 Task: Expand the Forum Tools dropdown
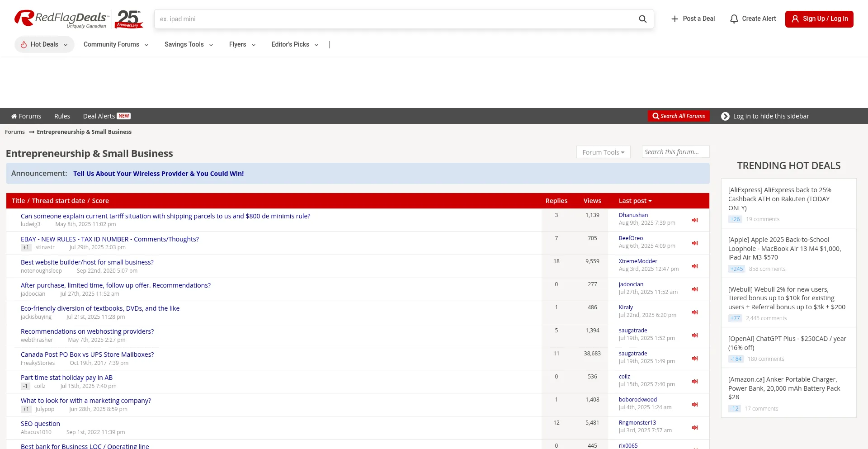(x=603, y=152)
